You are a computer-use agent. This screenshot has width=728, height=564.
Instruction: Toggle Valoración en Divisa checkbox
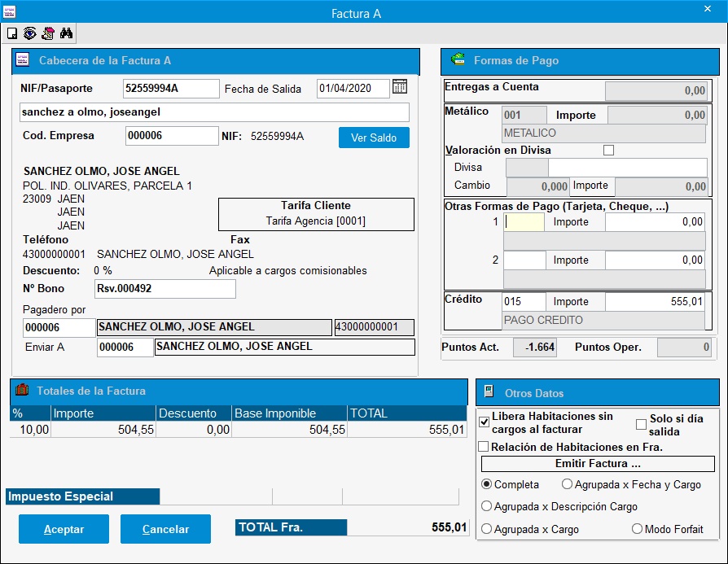tap(608, 151)
